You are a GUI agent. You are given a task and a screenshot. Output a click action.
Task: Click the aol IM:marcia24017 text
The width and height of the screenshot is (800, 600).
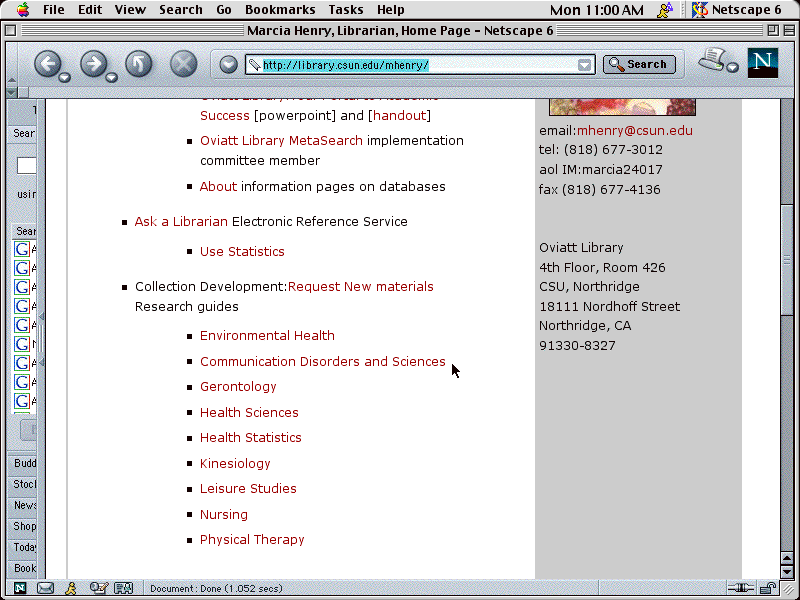pyautogui.click(x=601, y=170)
